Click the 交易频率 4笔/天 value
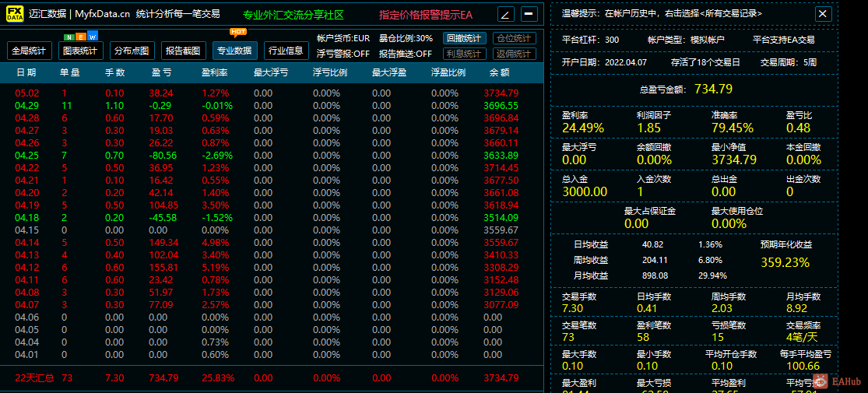Viewport: 868px width, 393px height. click(x=802, y=336)
